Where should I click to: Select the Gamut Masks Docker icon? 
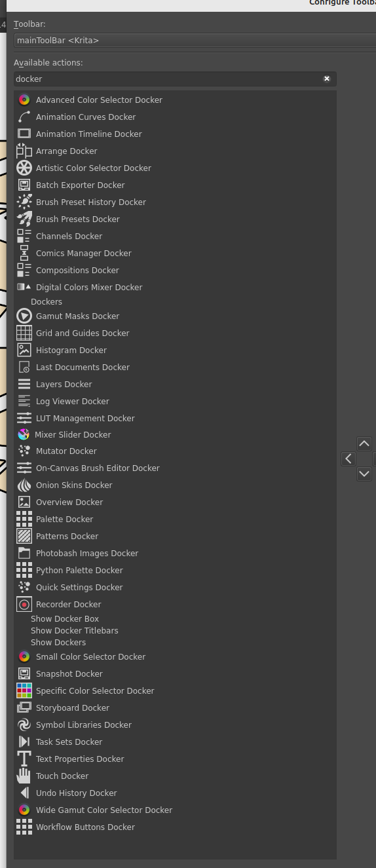[x=24, y=316]
